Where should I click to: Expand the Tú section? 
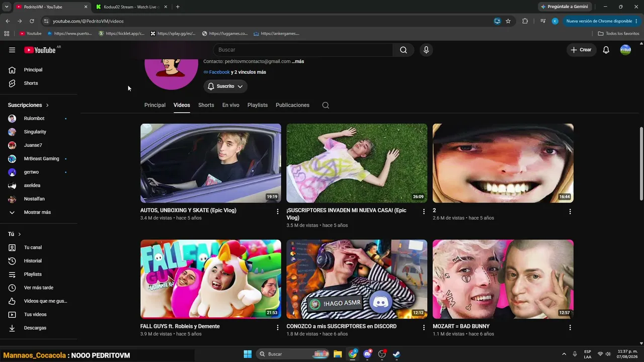pos(15,234)
